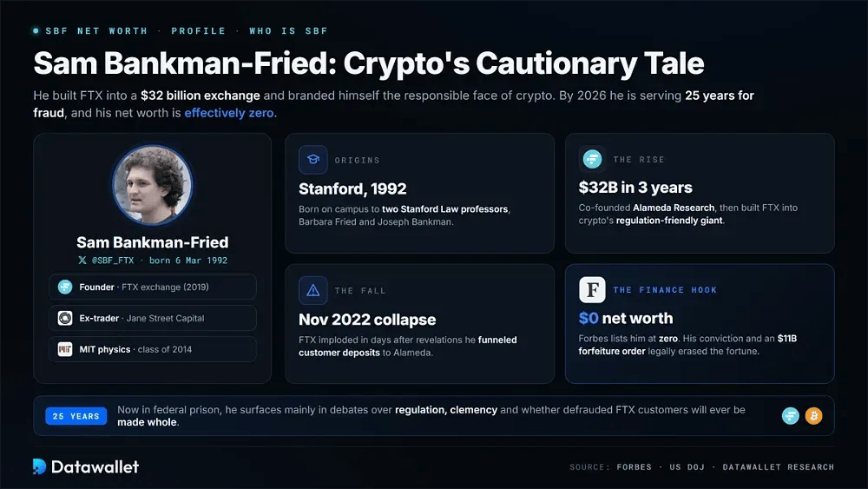Image resolution: width=868 pixels, height=489 pixels.
Task: Click the teal FTX icon beside Bitcoin
Action: pyautogui.click(x=791, y=415)
